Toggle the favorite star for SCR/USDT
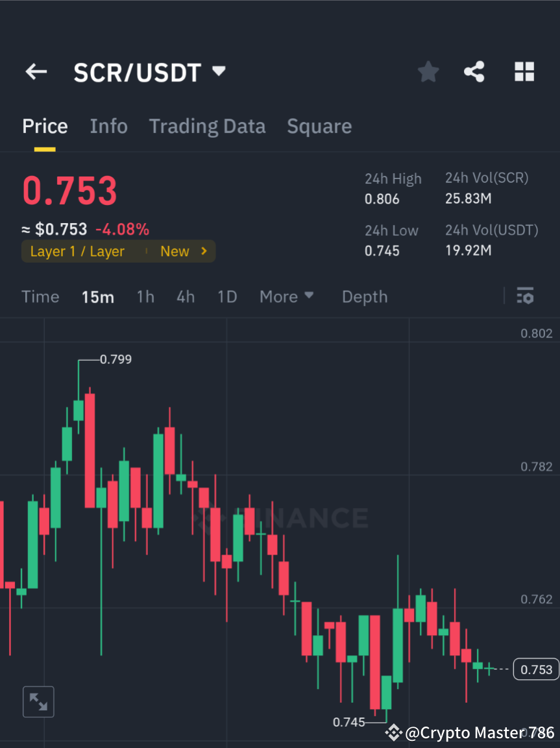 tap(428, 72)
